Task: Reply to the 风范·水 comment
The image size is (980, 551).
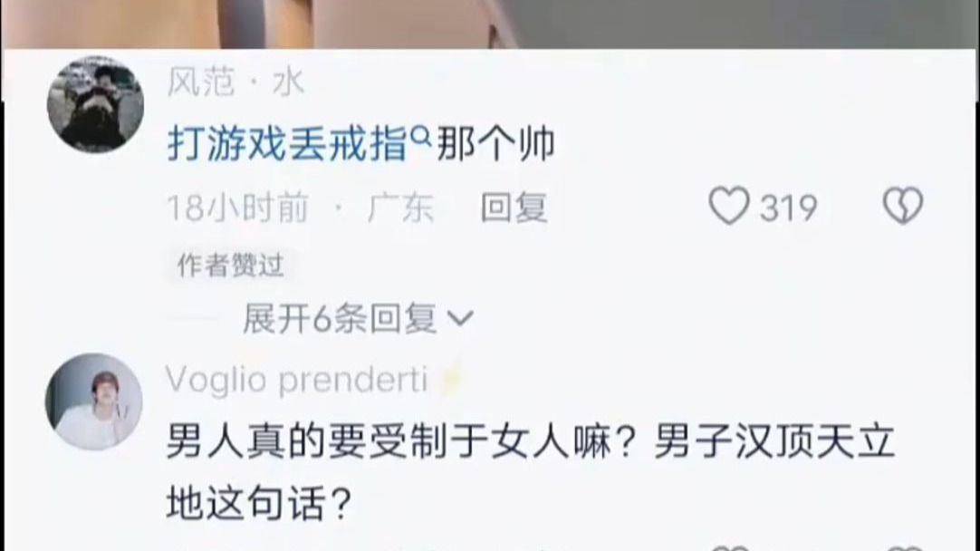Action: (x=514, y=208)
